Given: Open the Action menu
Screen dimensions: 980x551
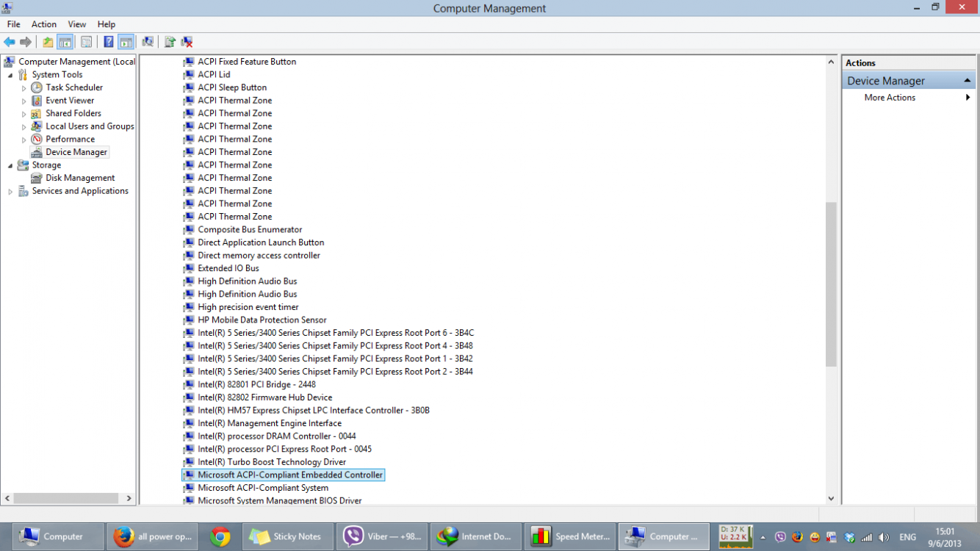Looking at the screenshot, I should [44, 24].
